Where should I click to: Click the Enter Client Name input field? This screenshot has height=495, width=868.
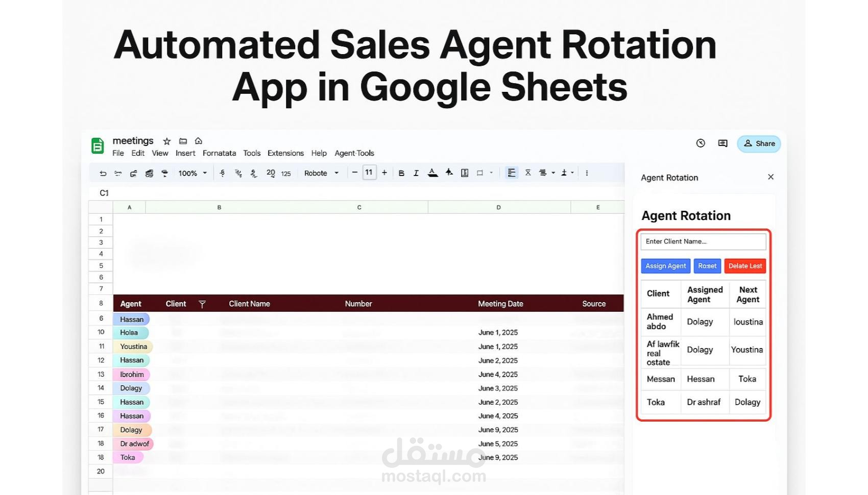coord(703,241)
